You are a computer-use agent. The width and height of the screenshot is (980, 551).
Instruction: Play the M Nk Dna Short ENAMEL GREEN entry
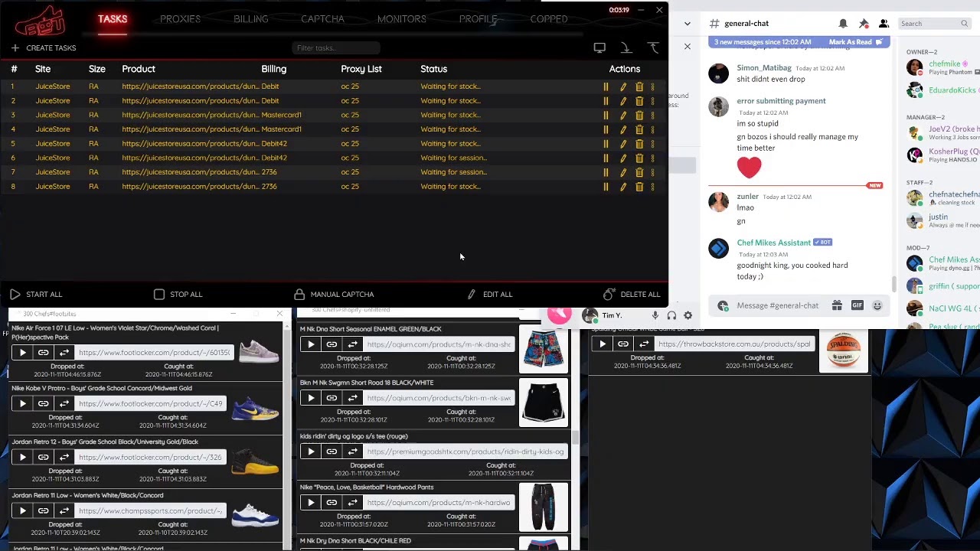click(311, 344)
